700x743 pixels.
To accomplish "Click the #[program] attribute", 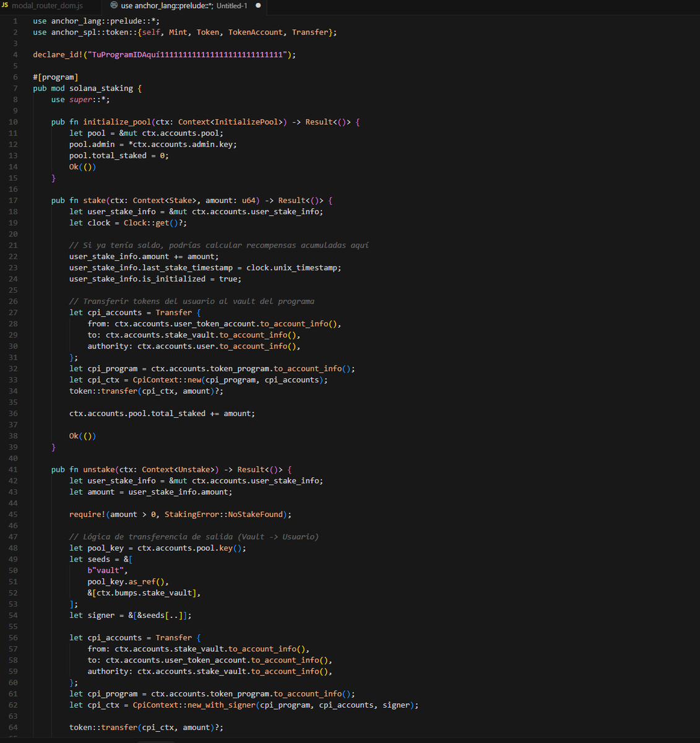I will click(56, 77).
